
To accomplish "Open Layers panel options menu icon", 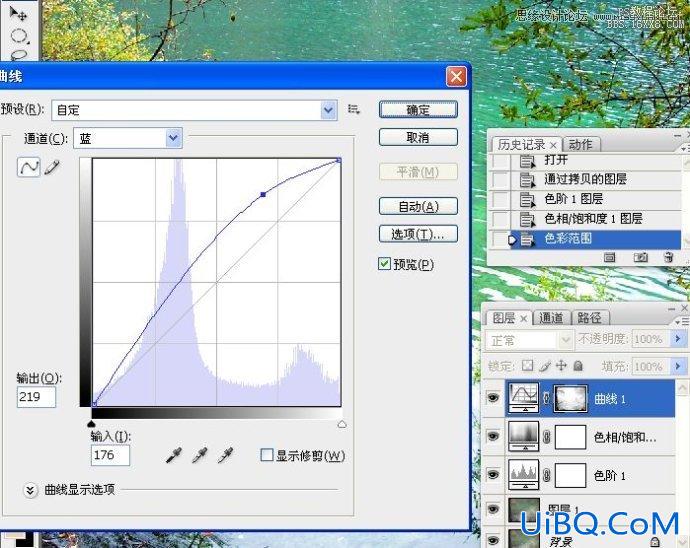I will pyautogui.click(x=683, y=323).
